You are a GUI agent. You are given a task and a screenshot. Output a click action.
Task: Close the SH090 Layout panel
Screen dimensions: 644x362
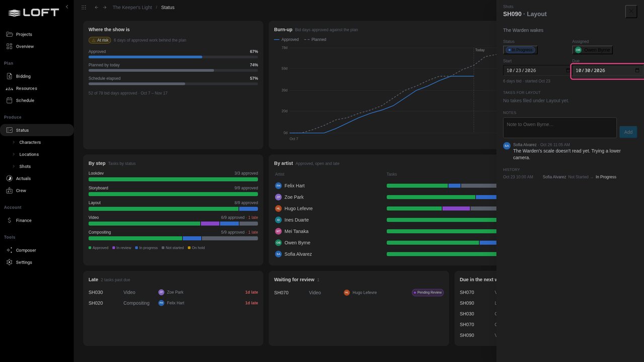click(631, 11)
